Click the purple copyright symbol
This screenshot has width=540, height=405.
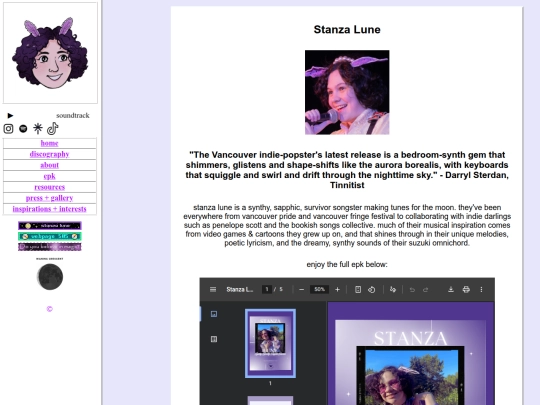[50, 309]
